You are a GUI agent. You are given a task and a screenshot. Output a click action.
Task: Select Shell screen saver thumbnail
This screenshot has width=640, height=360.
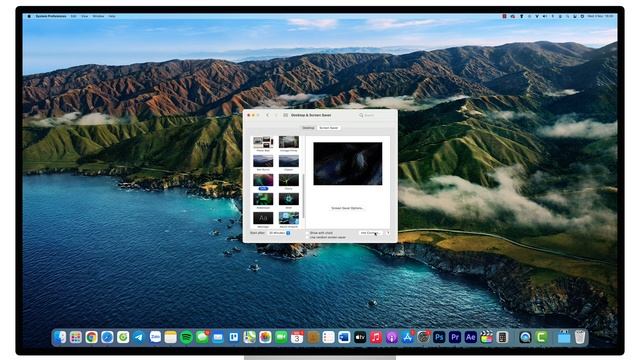click(289, 199)
